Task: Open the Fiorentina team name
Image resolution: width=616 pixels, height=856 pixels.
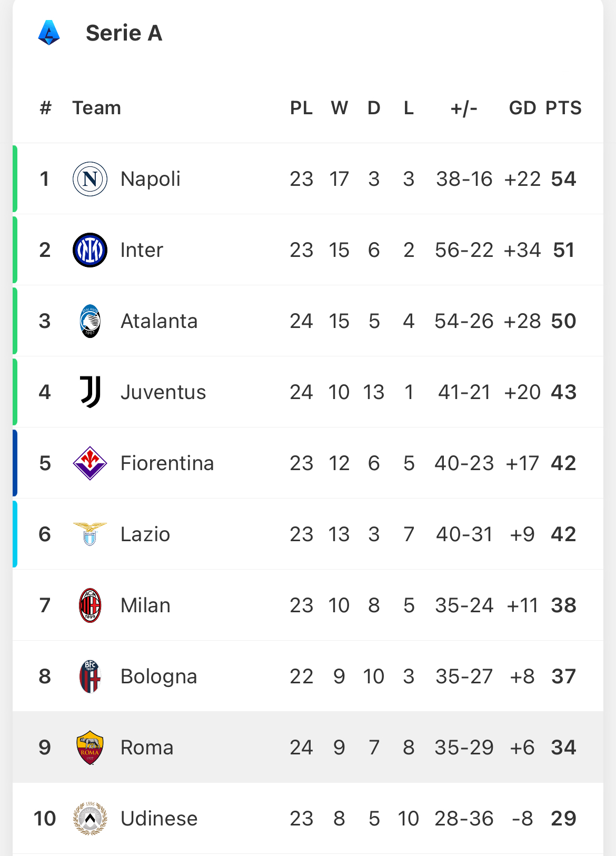Action: point(167,463)
